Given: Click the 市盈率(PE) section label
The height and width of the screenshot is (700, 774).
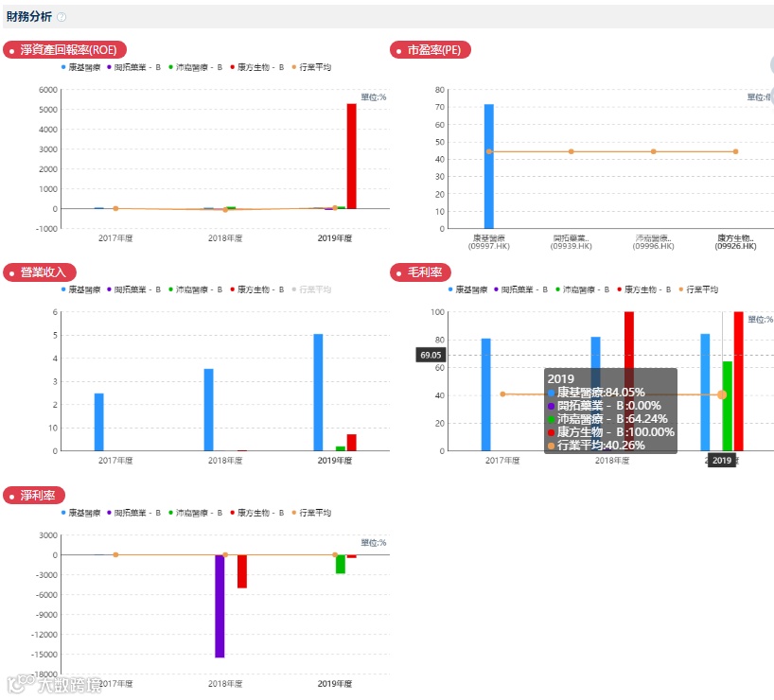Looking at the screenshot, I should [x=430, y=50].
